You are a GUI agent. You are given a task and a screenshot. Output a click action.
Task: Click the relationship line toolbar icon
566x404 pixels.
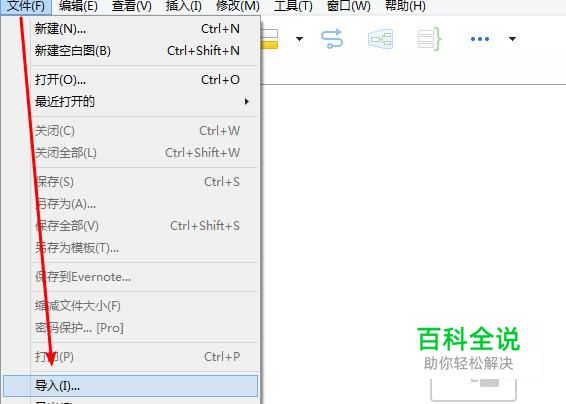[332, 39]
